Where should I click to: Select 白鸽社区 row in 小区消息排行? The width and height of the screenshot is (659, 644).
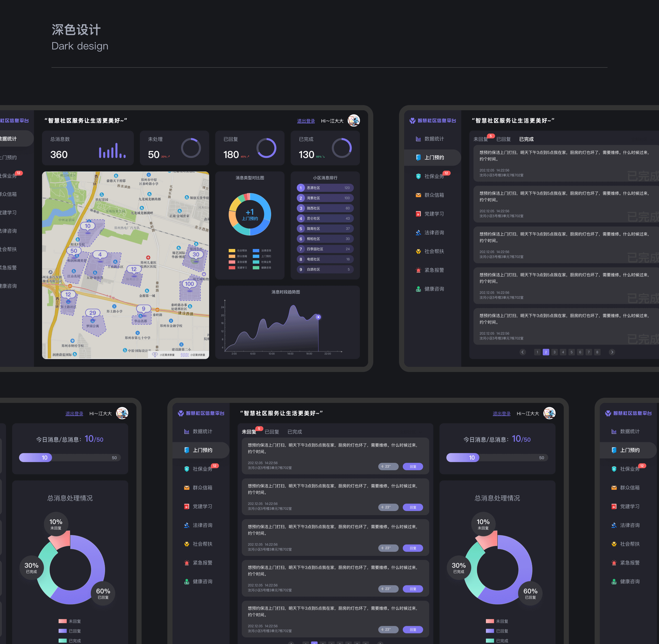tap(325, 269)
